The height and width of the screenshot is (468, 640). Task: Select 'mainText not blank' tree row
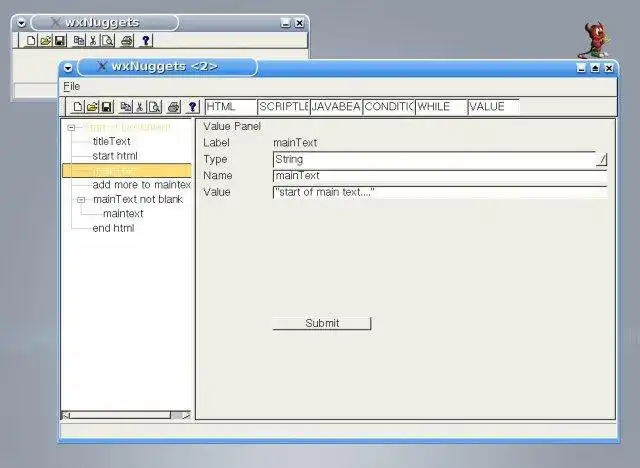click(138, 200)
